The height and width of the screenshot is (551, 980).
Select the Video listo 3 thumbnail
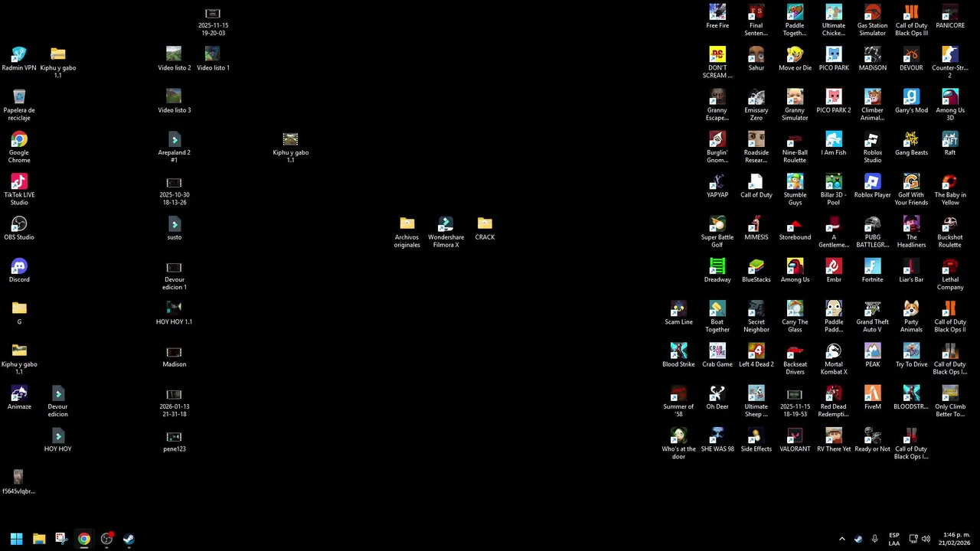coord(174,101)
